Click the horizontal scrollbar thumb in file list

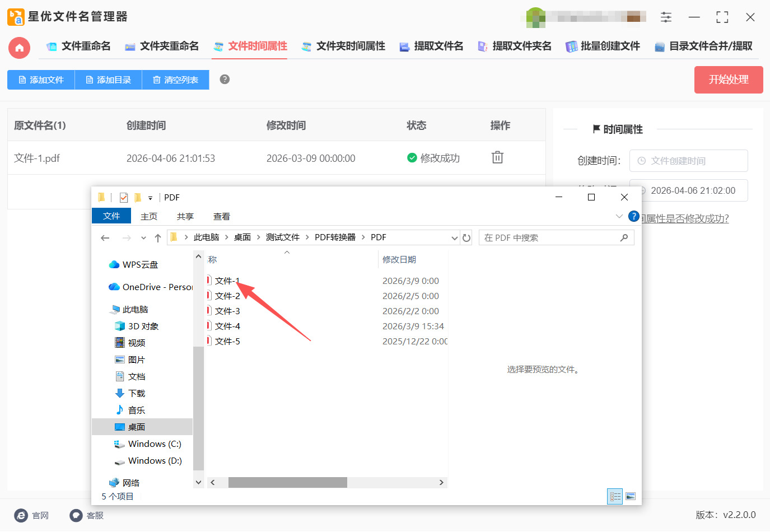coord(288,483)
